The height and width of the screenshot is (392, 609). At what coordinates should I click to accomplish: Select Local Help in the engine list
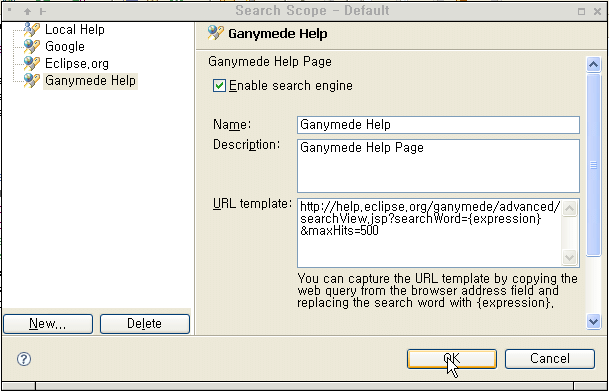[75, 30]
